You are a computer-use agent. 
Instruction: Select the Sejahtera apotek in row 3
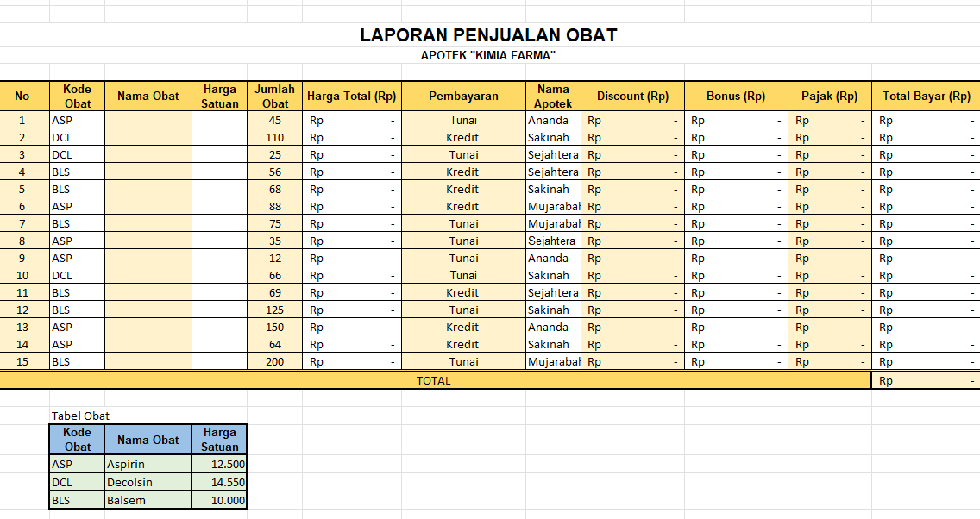pos(553,154)
